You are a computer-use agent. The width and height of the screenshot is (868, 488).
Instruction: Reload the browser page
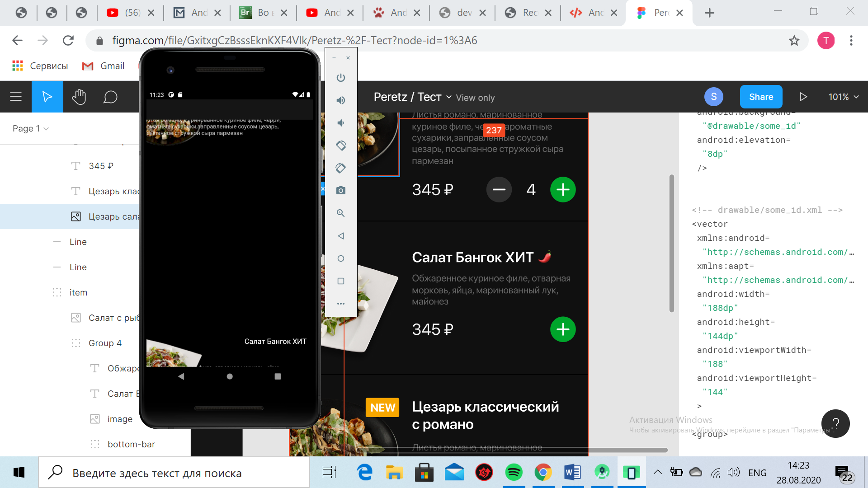point(68,41)
